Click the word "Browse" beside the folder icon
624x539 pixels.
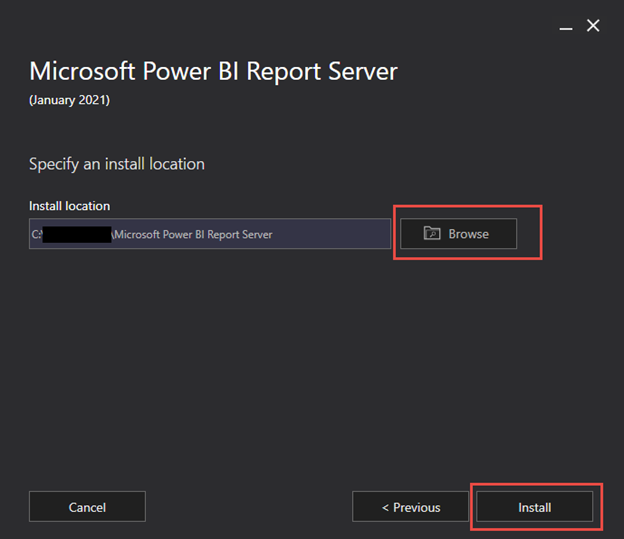pyautogui.click(x=468, y=233)
